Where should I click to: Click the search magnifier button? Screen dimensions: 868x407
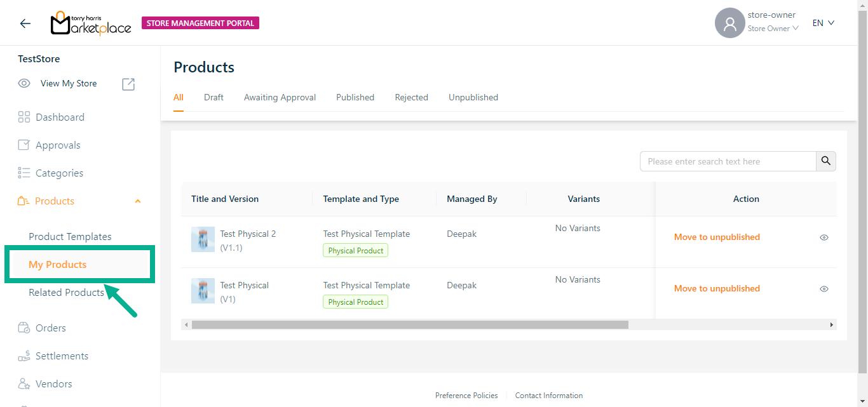(x=825, y=161)
